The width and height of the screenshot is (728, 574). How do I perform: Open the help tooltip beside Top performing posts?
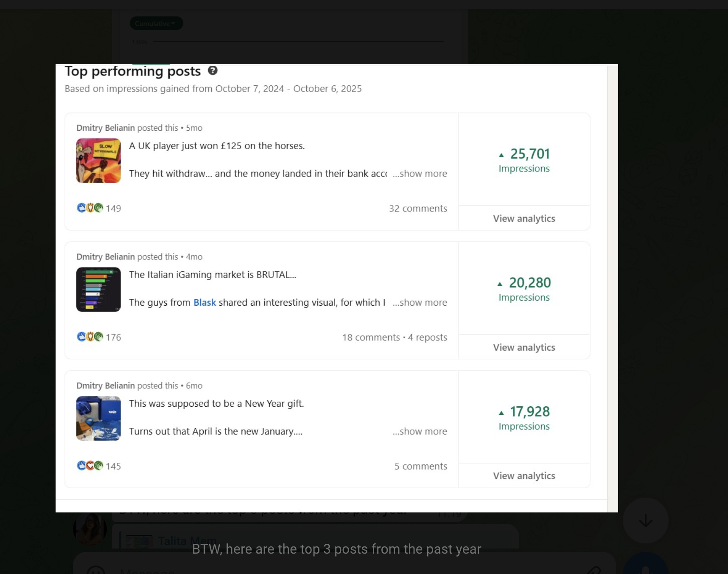pos(213,71)
